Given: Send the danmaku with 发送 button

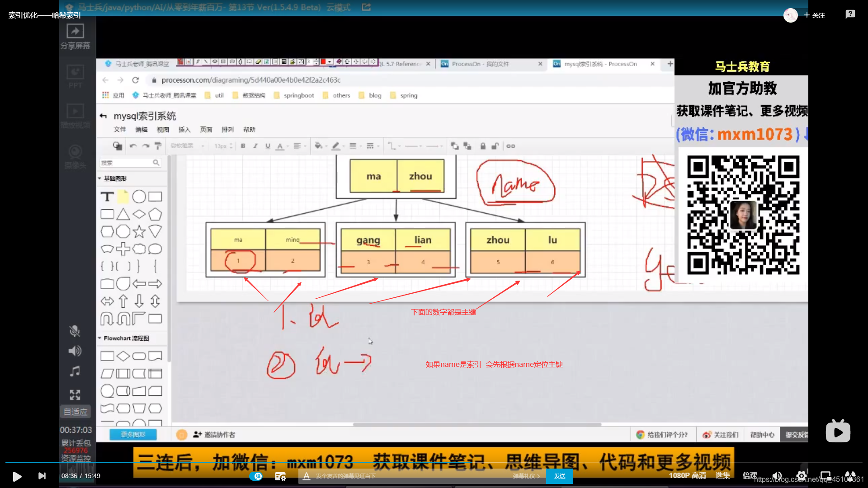Looking at the screenshot, I should tap(560, 476).
